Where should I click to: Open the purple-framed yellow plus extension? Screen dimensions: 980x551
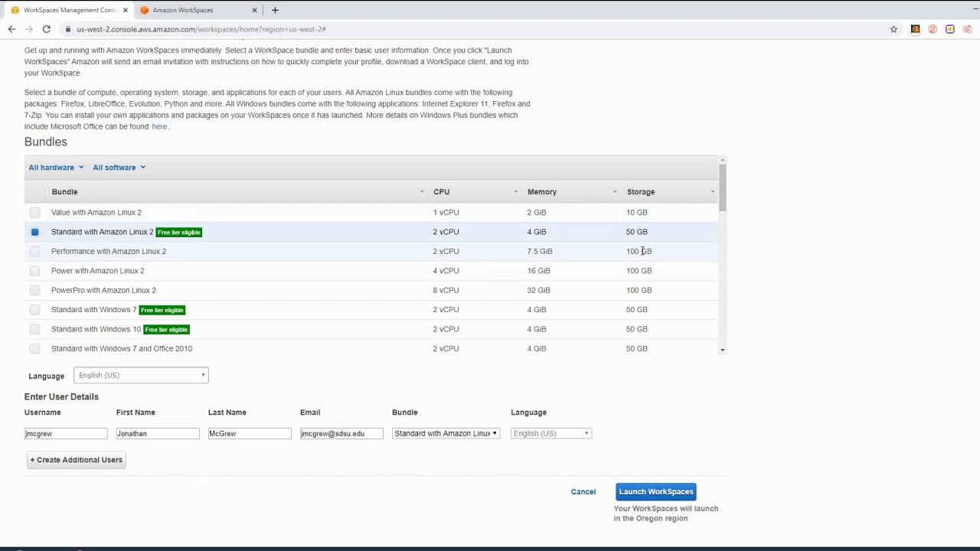pos(950,29)
